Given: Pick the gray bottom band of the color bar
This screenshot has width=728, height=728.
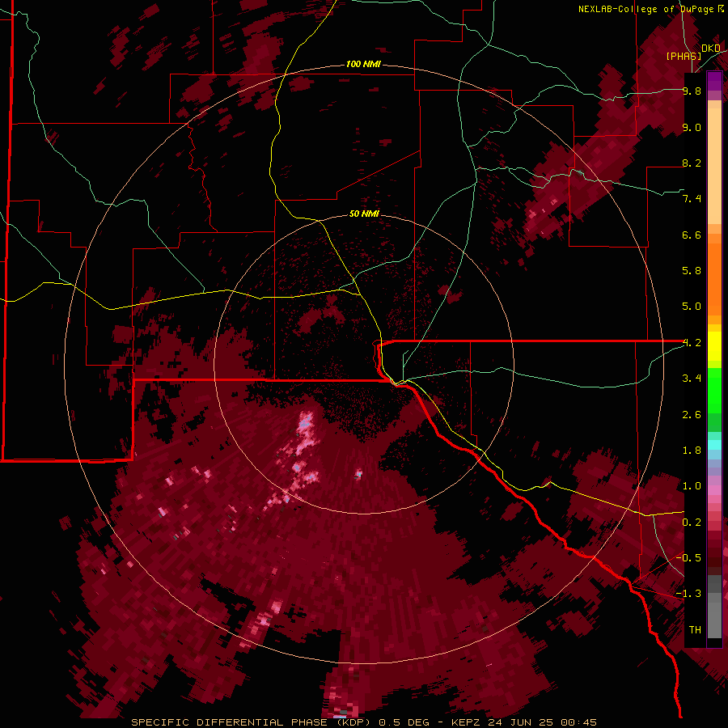Looking at the screenshot, I should 714,607.
